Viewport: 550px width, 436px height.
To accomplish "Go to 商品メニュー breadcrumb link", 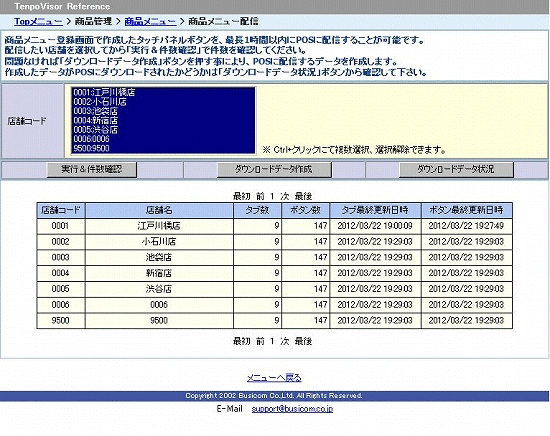I will click(150, 21).
